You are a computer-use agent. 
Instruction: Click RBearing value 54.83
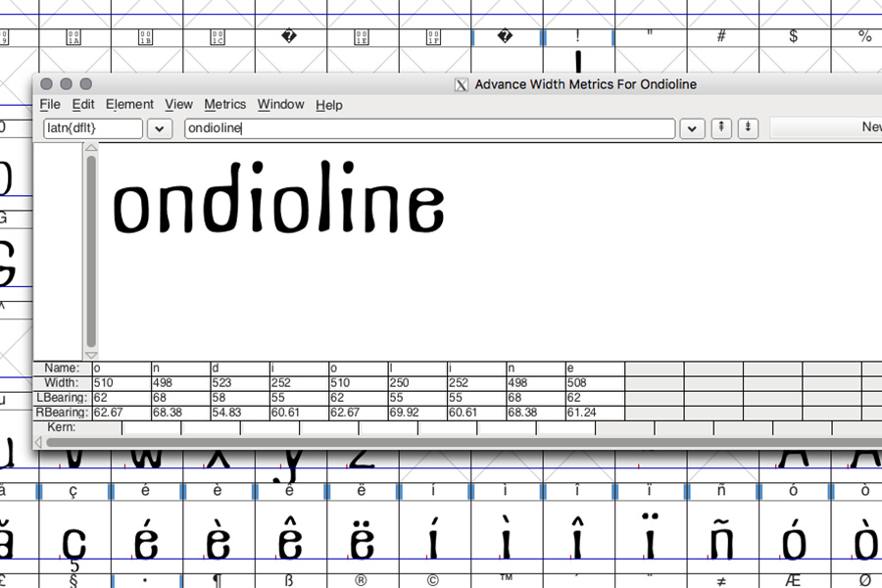[240, 413]
